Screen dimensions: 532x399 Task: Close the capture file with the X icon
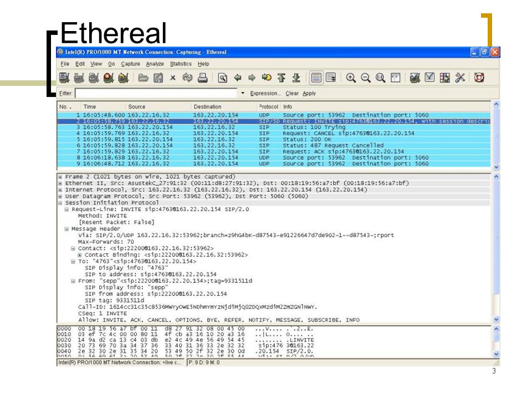tap(173, 78)
